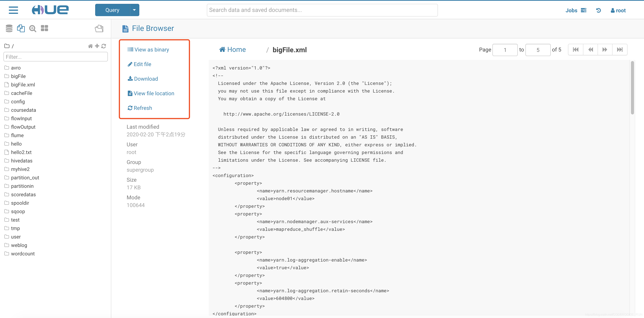This screenshot has height=318, width=644.
Task: Click the Hue logo
Action: [x=50, y=10]
